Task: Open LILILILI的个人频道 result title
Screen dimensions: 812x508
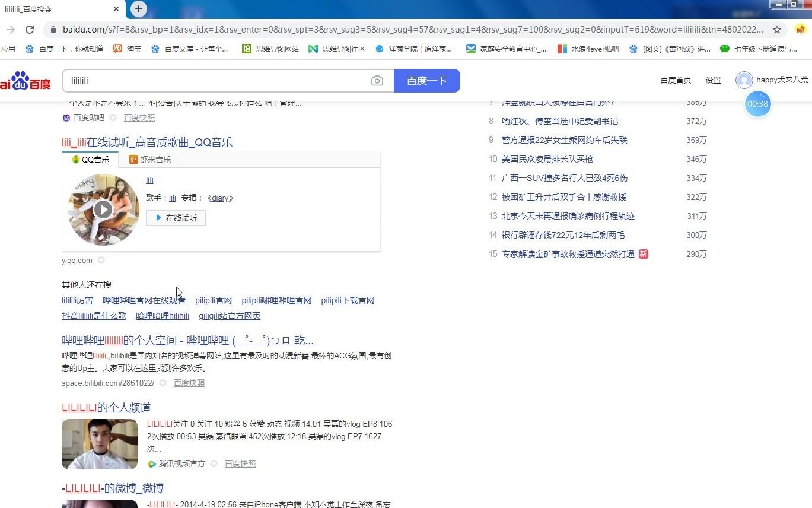Action: tap(106, 407)
